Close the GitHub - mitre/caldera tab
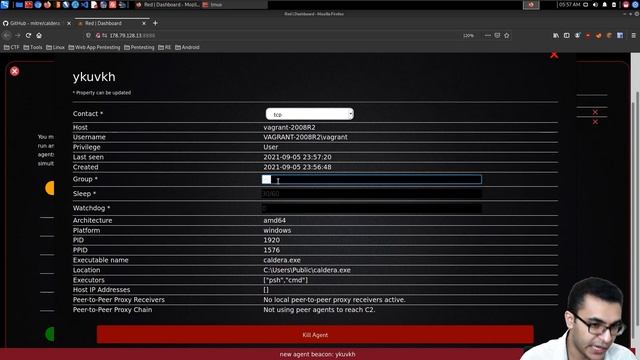This screenshot has width=640, height=360. 69,23
